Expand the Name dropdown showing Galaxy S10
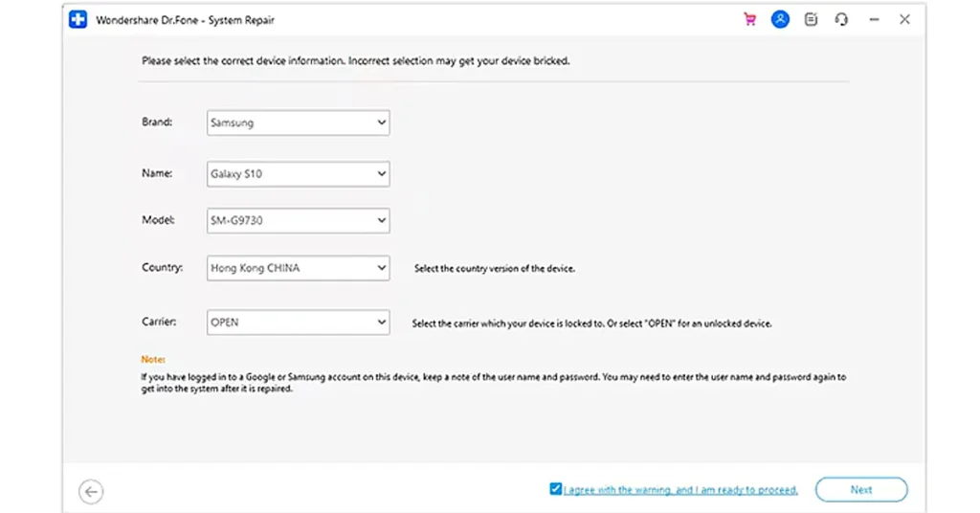 click(298, 174)
